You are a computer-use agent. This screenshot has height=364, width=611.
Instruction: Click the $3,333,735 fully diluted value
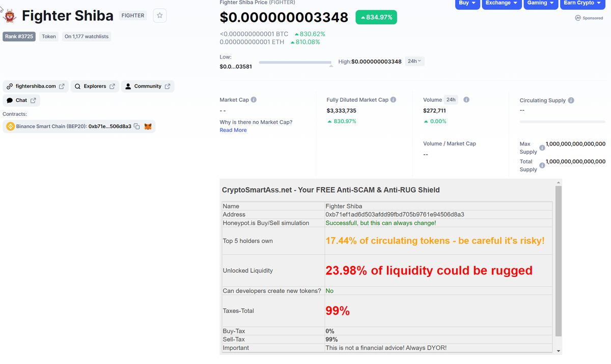[342, 110]
